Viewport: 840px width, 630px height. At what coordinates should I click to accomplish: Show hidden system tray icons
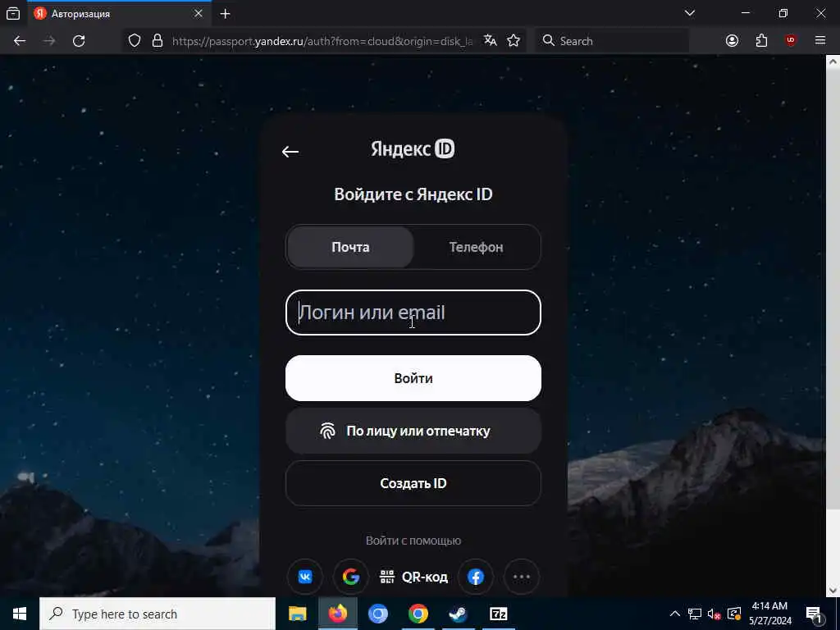point(675,614)
